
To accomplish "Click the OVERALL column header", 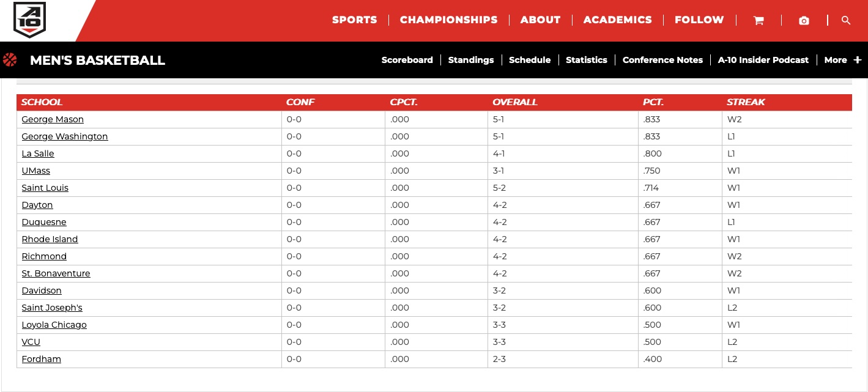I will 514,102.
